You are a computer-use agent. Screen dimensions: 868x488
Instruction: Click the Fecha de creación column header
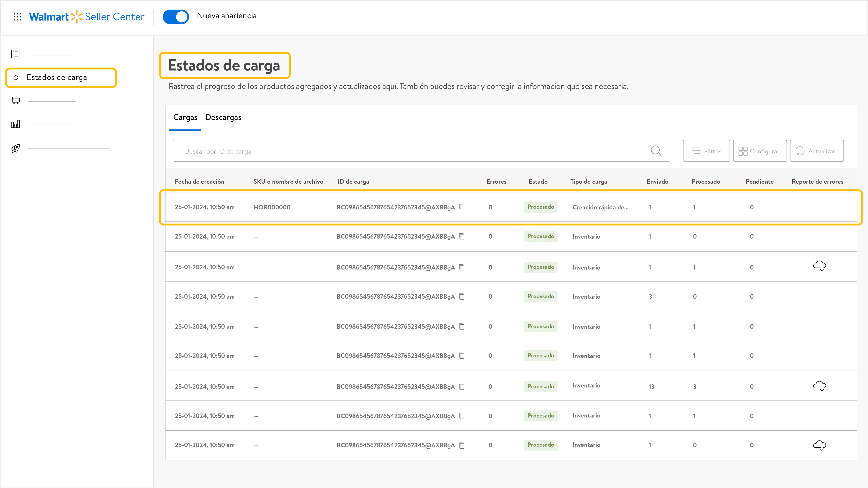[x=199, y=181]
